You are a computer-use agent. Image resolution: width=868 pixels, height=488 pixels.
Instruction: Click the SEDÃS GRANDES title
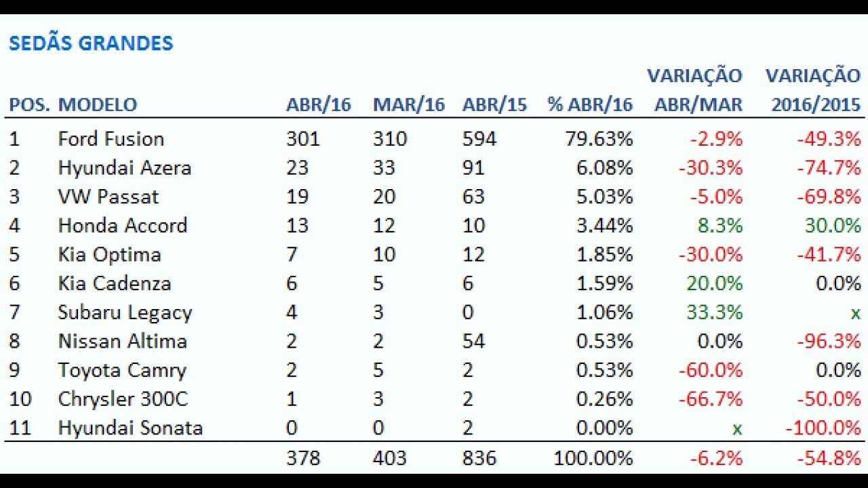91,43
